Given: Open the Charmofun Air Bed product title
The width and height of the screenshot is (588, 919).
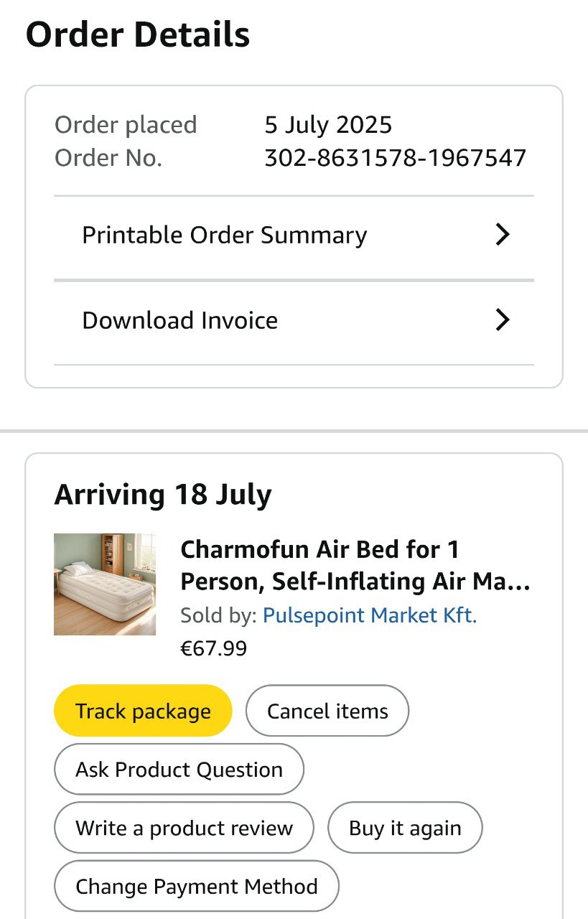Looking at the screenshot, I should coord(355,565).
